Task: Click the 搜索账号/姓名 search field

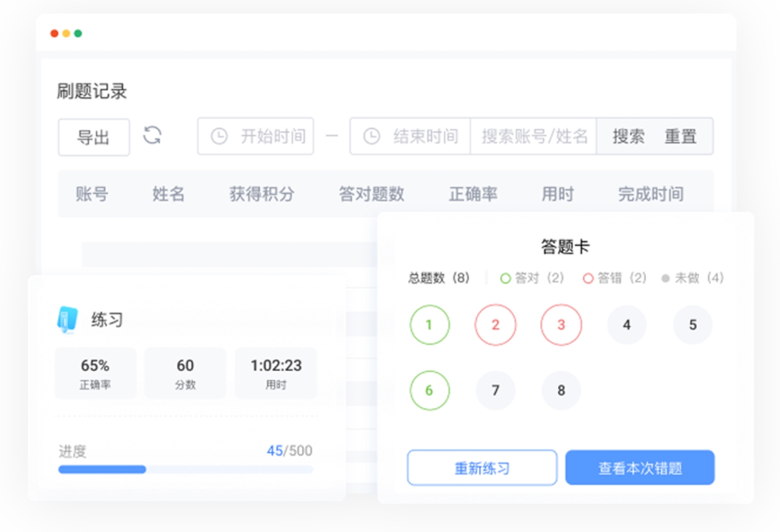Action: (534, 136)
